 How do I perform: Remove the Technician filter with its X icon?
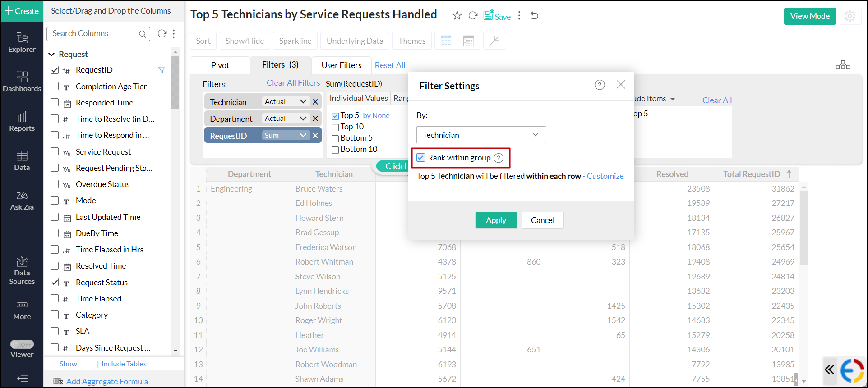315,102
